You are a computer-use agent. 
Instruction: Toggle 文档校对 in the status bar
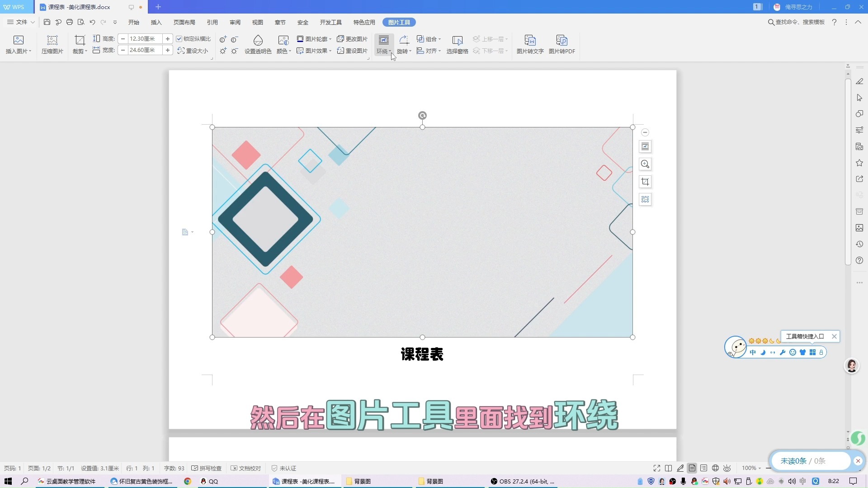pyautogui.click(x=245, y=468)
